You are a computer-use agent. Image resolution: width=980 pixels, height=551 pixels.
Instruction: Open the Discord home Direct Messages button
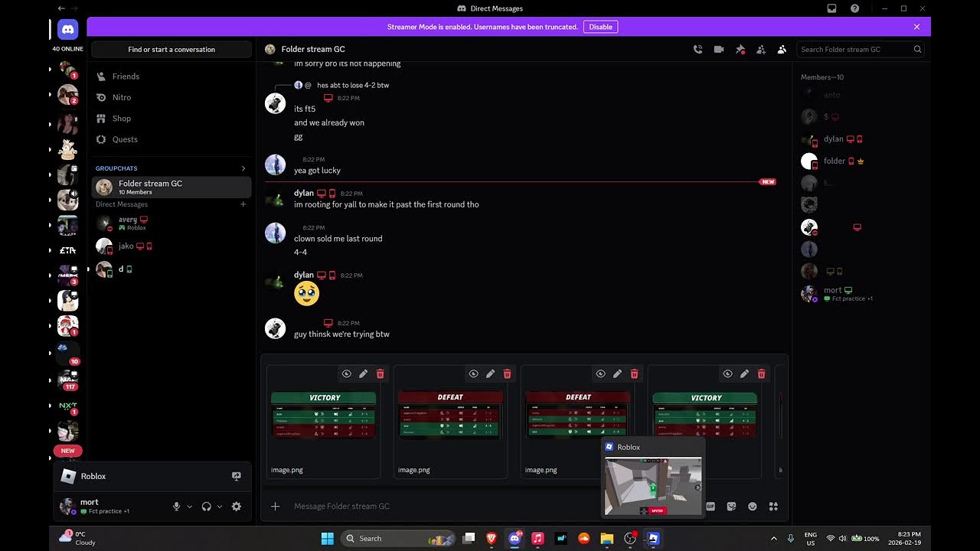[67, 30]
